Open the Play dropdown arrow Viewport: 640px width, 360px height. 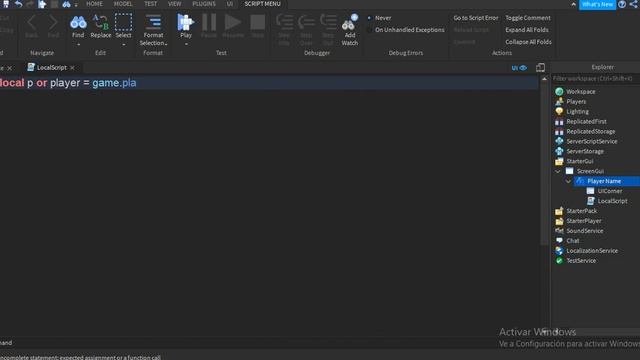[186, 44]
